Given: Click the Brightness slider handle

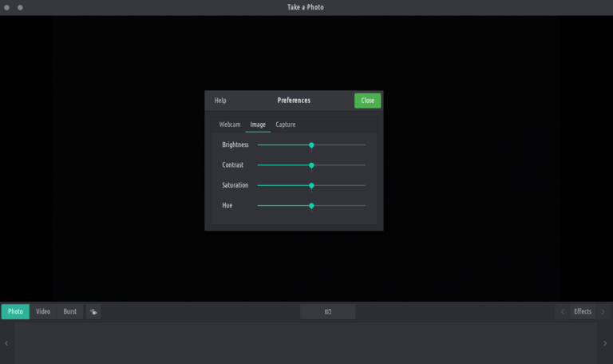Looking at the screenshot, I should coord(311,145).
